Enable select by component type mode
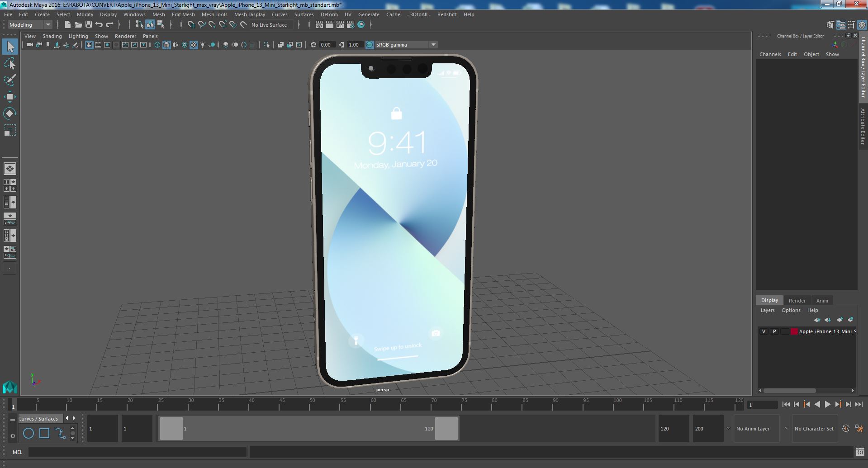The height and width of the screenshot is (468, 868). click(x=161, y=25)
